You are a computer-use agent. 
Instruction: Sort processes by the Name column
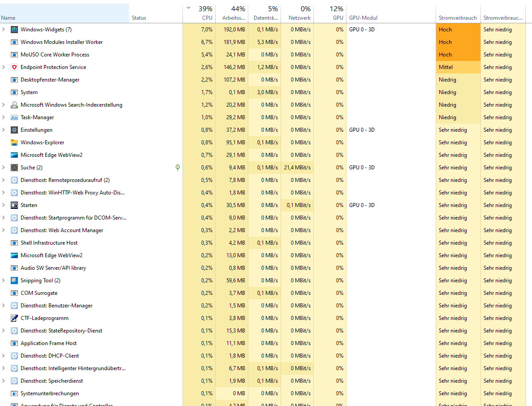point(65,13)
